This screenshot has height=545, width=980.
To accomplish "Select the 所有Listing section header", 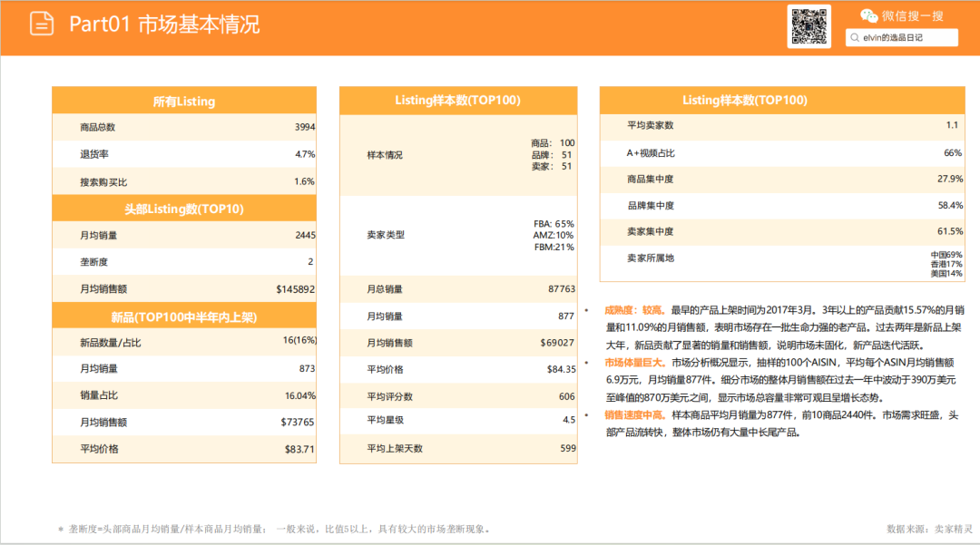I will coord(184,101).
